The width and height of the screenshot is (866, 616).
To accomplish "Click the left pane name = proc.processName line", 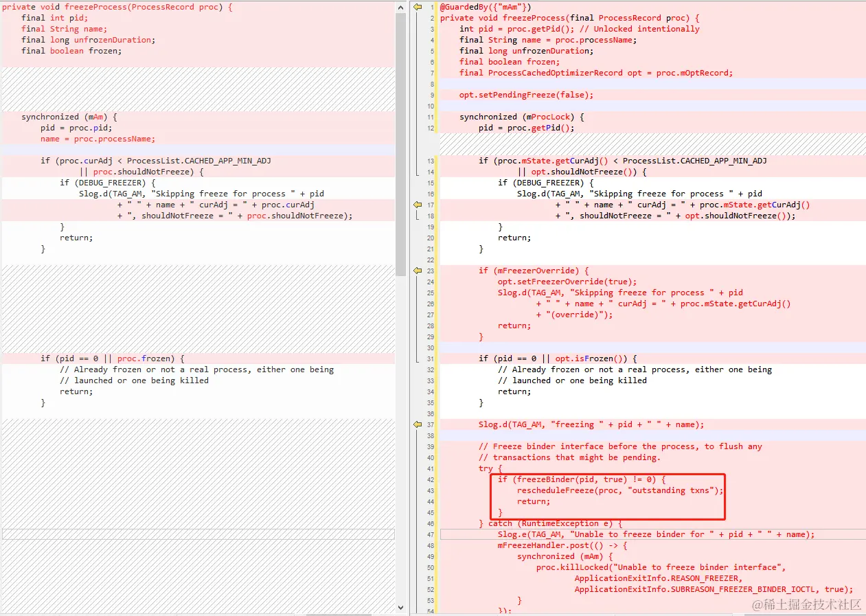I will [x=98, y=139].
